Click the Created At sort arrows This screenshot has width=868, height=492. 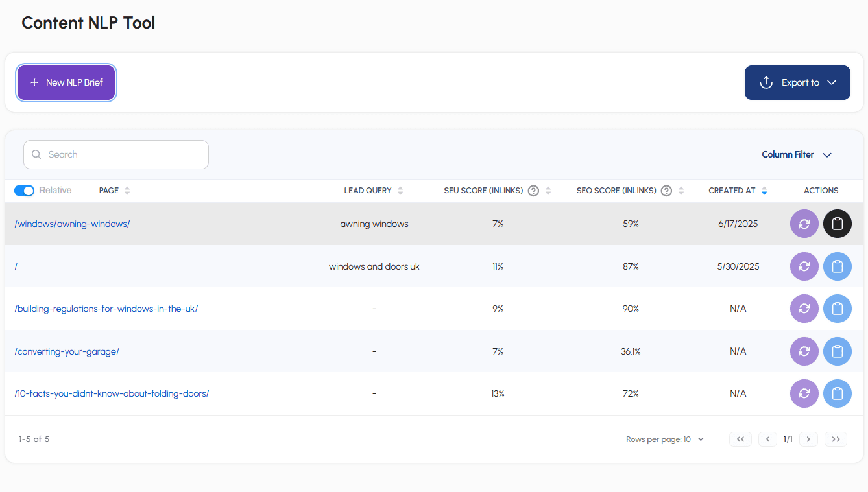click(x=763, y=190)
